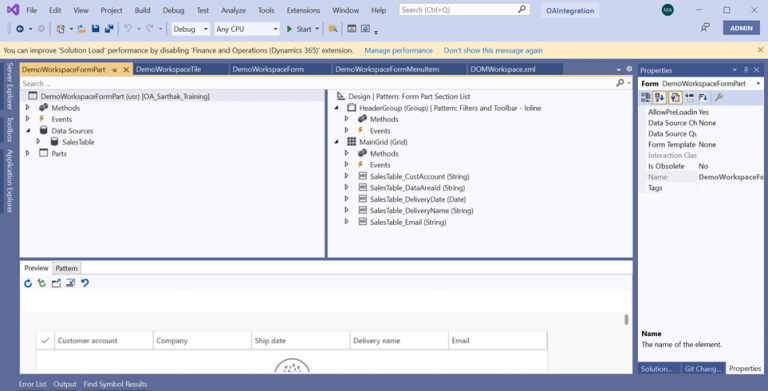Click the Search (Ctrl+Q) box
The height and width of the screenshot is (391, 768).
[464, 9]
